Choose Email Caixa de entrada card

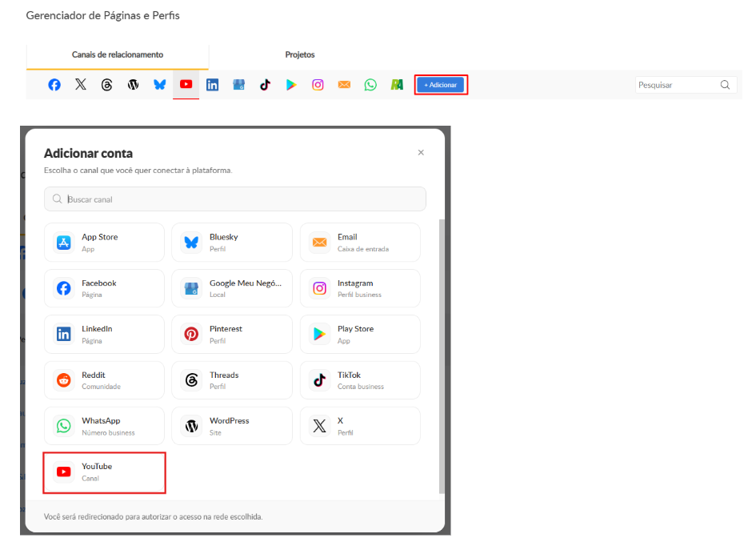tap(360, 243)
